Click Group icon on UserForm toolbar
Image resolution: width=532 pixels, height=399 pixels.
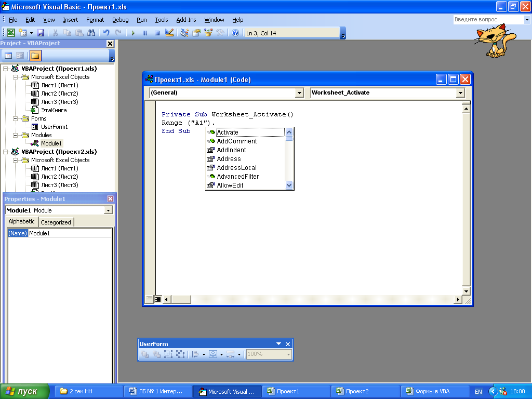point(168,354)
